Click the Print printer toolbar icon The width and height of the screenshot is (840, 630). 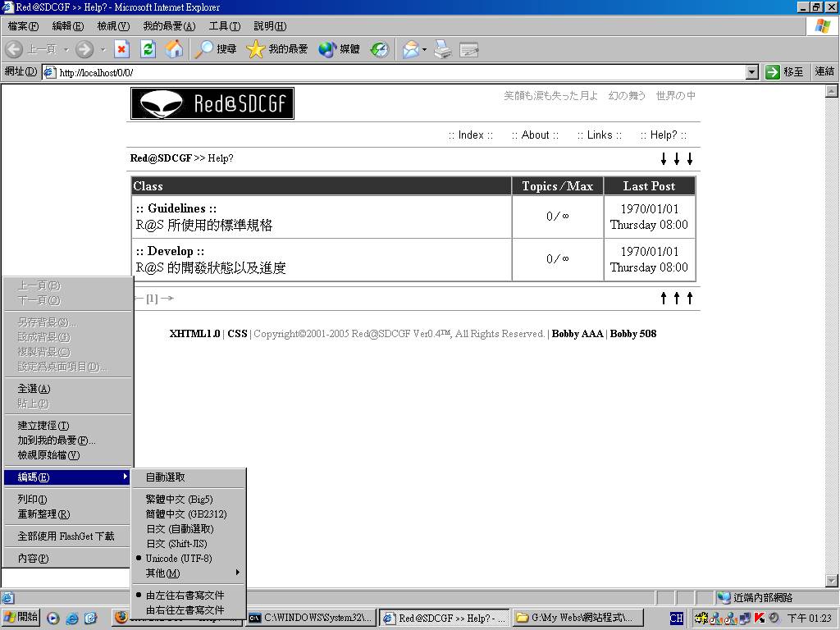point(442,49)
